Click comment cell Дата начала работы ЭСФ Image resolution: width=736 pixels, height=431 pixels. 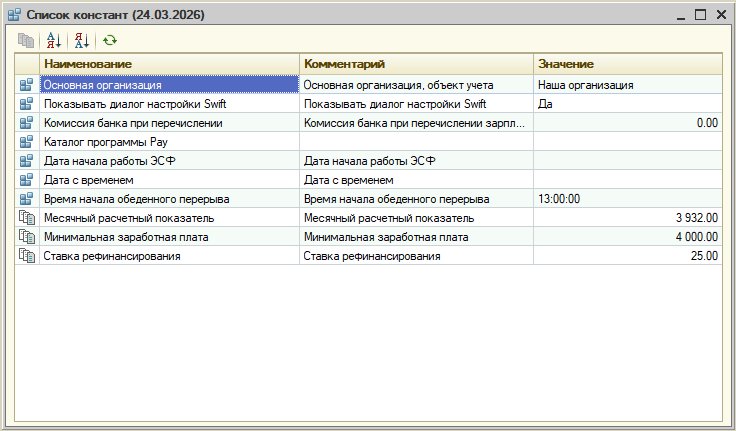(x=416, y=161)
